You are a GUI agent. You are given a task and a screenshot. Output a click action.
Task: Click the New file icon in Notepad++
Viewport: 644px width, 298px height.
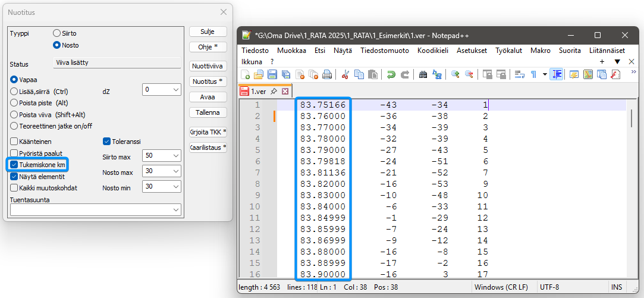tap(246, 74)
